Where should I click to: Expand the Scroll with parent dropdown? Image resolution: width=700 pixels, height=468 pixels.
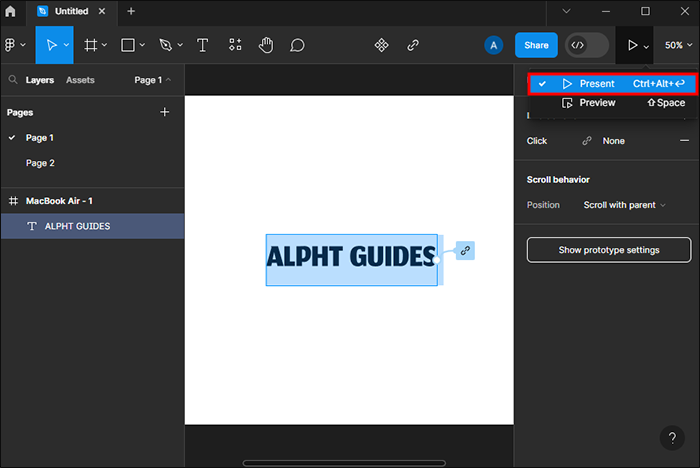pos(624,205)
